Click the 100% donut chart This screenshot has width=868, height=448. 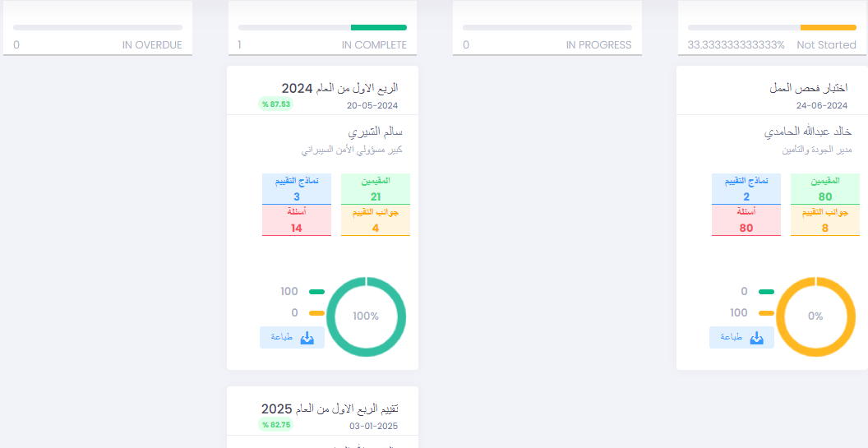(366, 316)
